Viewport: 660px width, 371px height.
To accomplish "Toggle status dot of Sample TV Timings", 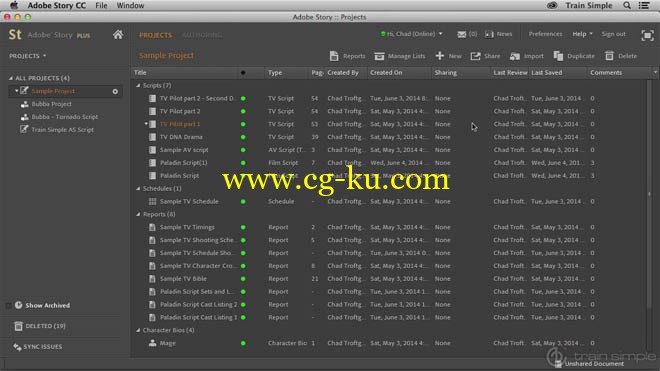I will pyautogui.click(x=243, y=227).
